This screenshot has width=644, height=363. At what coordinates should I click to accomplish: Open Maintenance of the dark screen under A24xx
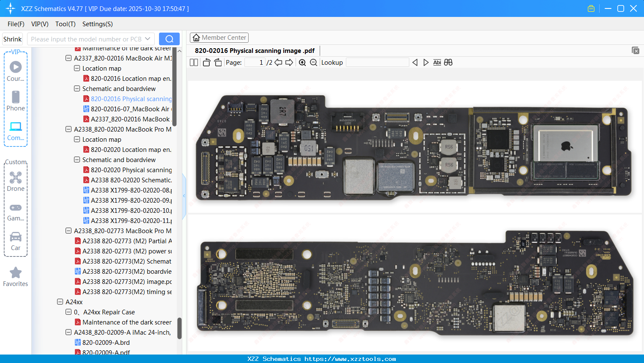(123, 322)
